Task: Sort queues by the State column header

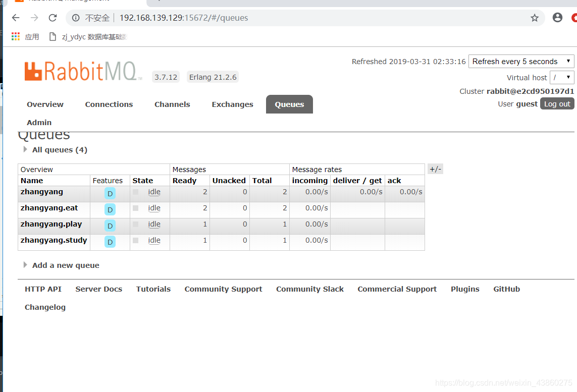Action: (143, 181)
